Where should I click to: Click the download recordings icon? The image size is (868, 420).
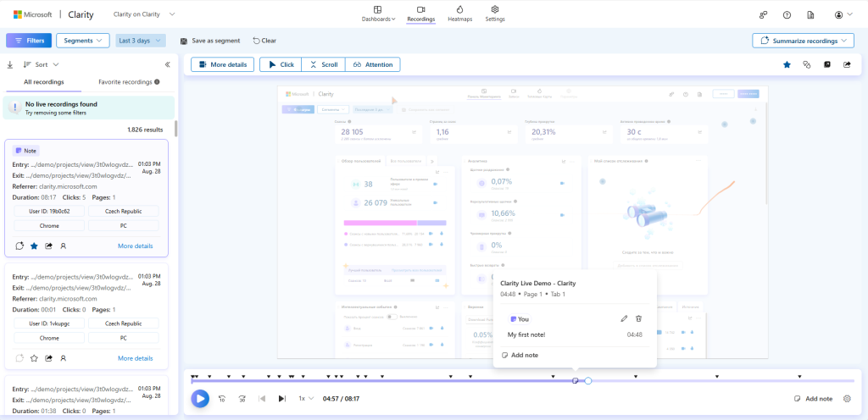9,64
